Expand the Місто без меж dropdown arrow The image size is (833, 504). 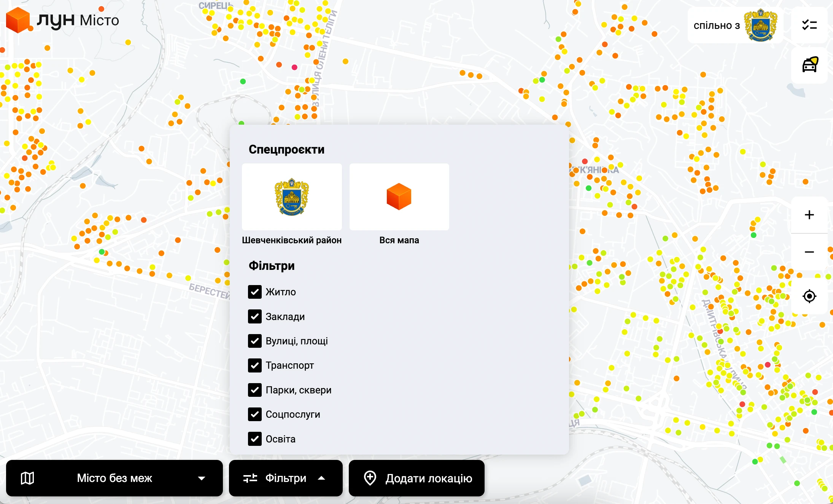202,478
